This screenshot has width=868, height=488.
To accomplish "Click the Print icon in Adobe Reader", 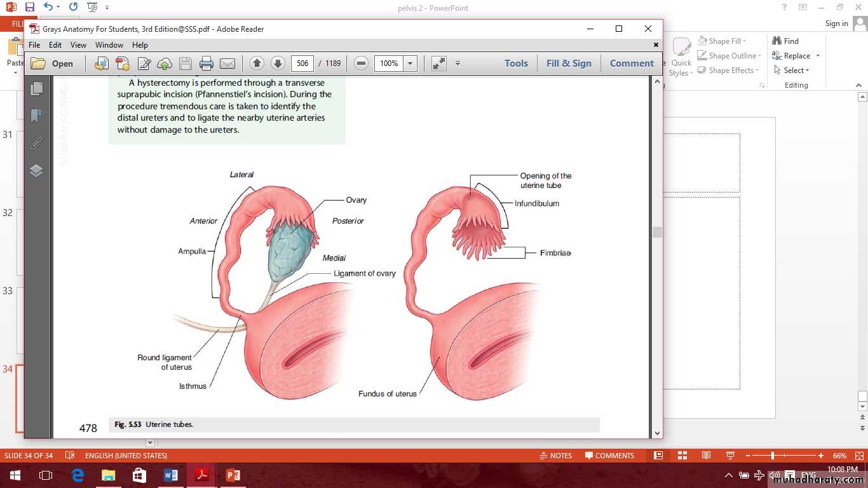I will coord(206,64).
